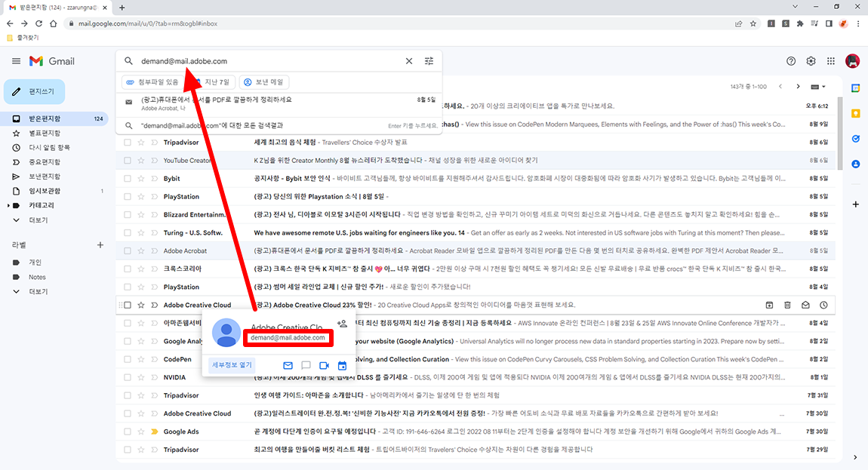
Task: Start chat from the contact card
Action: (x=306, y=365)
